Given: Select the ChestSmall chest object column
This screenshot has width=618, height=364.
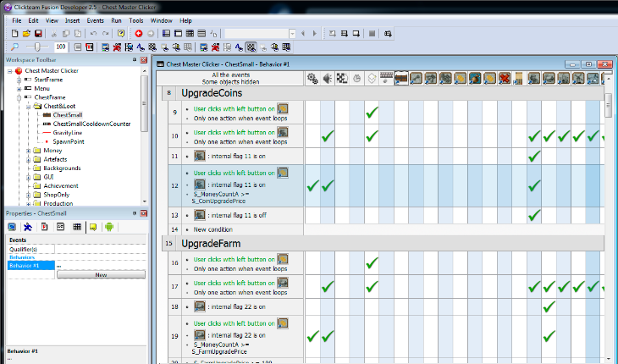Looking at the screenshot, I should (401, 79).
